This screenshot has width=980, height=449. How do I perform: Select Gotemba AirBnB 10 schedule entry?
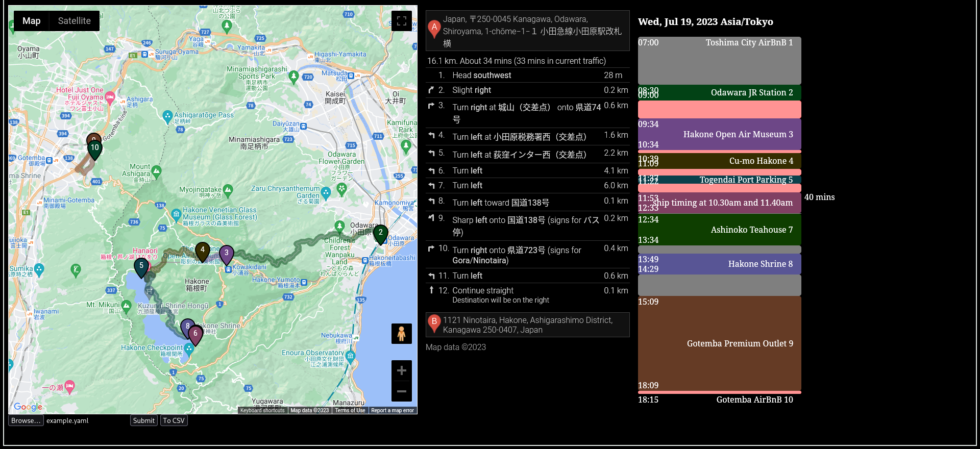click(719, 400)
